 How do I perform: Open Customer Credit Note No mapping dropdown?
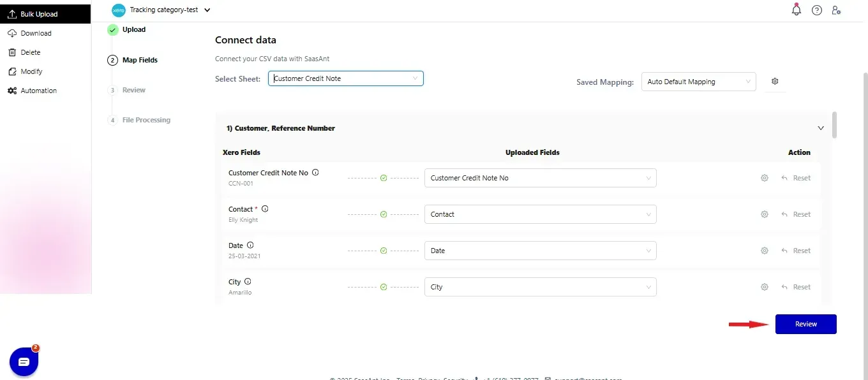point(540,178)
